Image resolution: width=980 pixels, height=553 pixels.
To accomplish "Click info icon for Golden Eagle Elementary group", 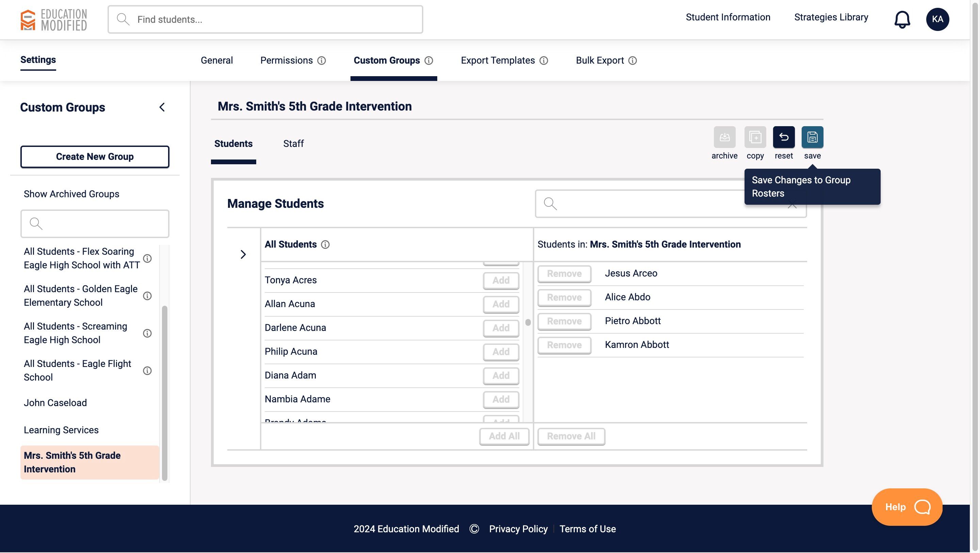I will [147, 296].
